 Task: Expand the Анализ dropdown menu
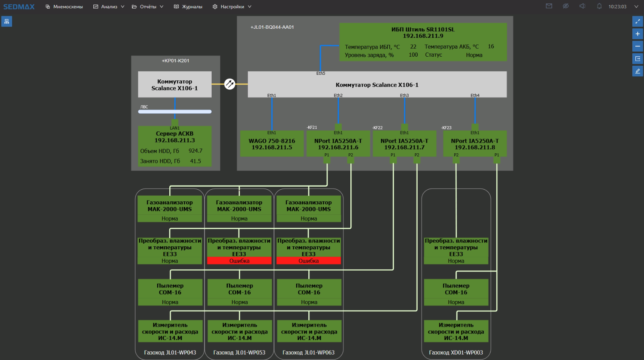(x=109, y=6)
